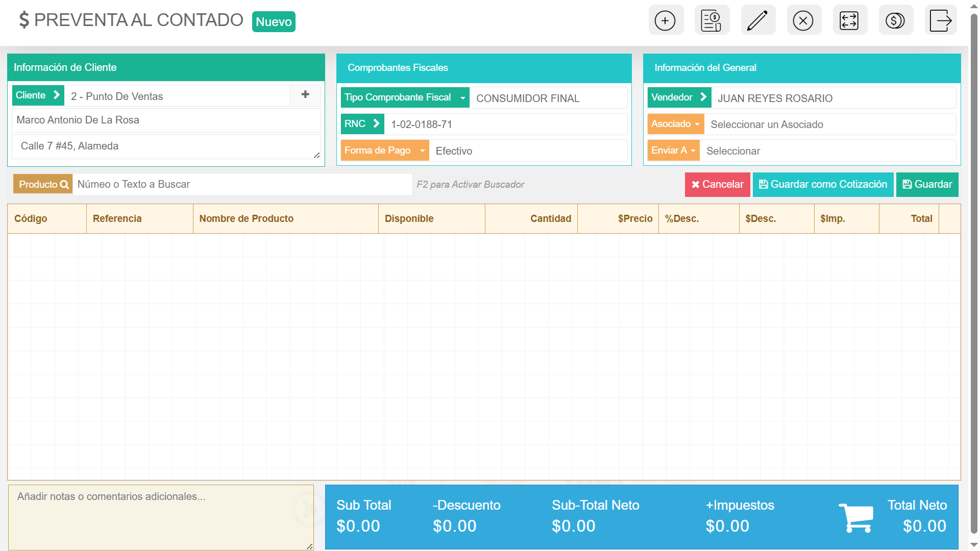The height and width of the screenshot is (551, 980).
Task: Click Guardar como Cotización button
Action: [x=823, y=185]
